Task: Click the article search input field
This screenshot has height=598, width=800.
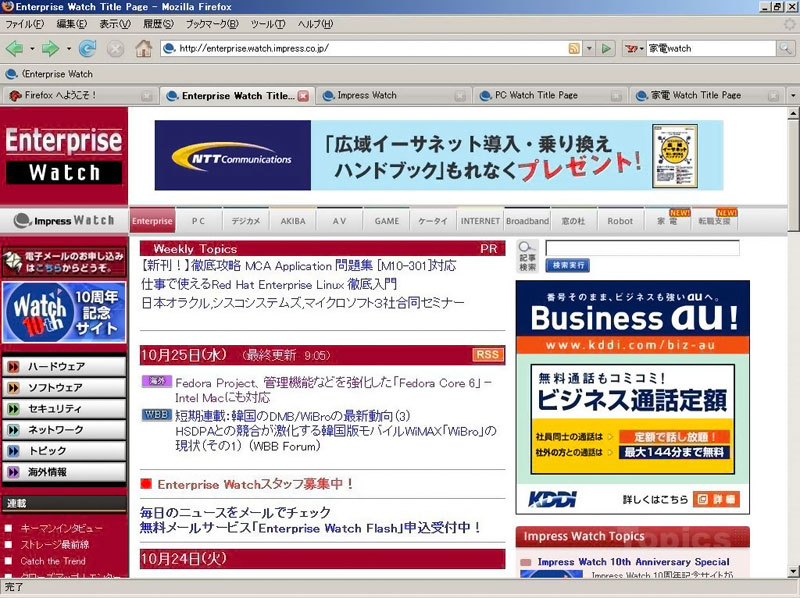Action: click(642, 248)
